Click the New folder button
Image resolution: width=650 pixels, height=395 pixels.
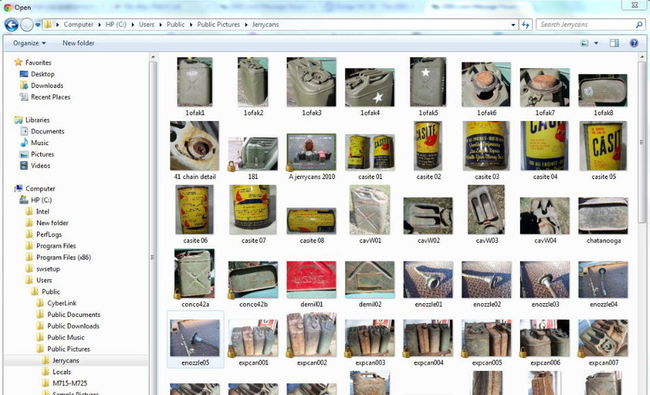[78, 43]
